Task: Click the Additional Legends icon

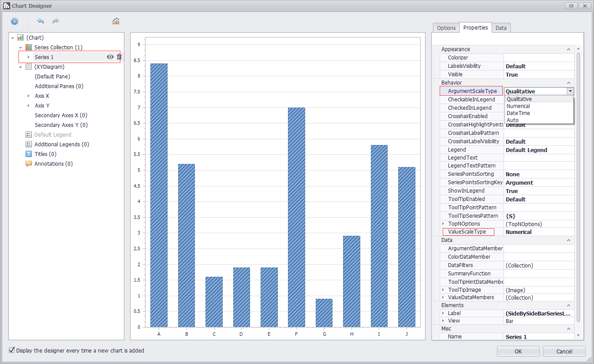Action: coord(29,144)
